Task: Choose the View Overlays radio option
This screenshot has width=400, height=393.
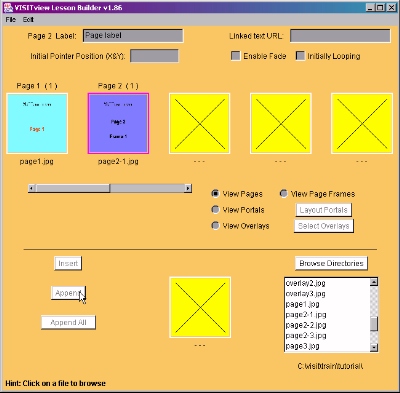Action: click(215, 225)
